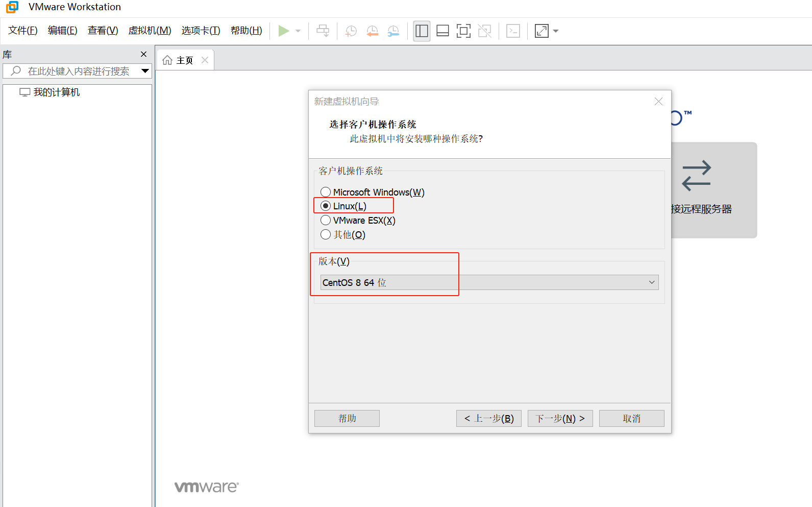This screenshot has height=507, width=812.
Task: Click the 取消 cancel button
Action: coord(632,418)
